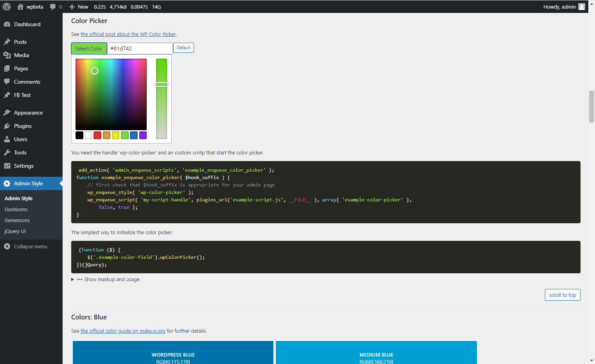Click the scroll to top button
This screenshot has height=364, width=595.
(x=563, y=295)
